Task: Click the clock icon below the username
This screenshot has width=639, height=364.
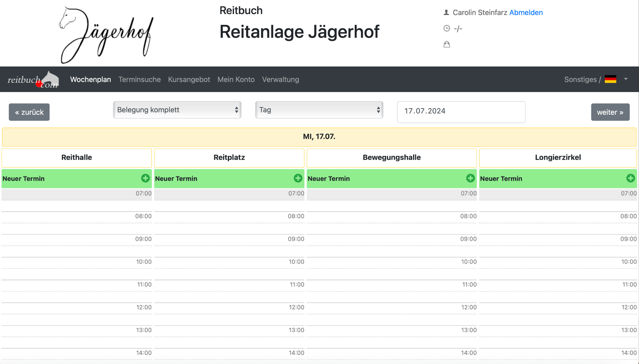Action: pyautogui.click(x=447, y=28)
